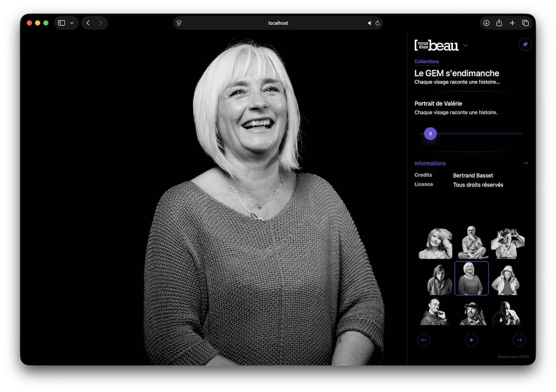Reload the page with the refresh icon
Image resolution: width=556 pixels, height=392 pixels.
coord(377,23)
